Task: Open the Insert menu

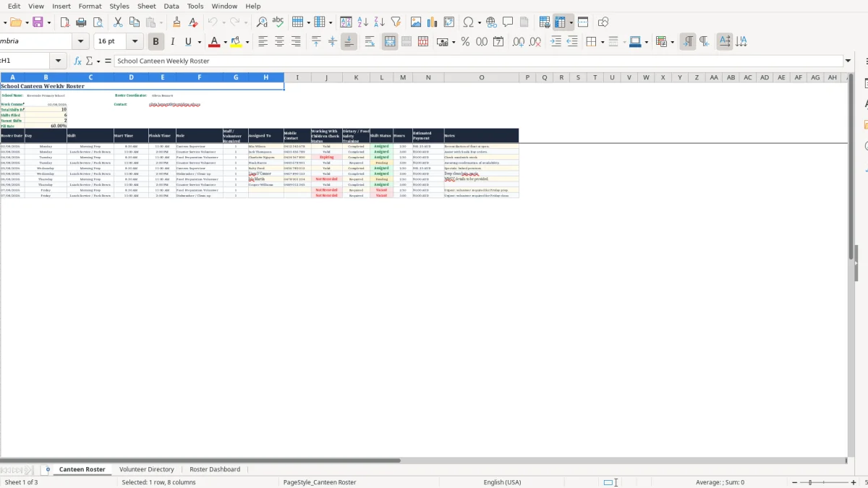Action: point(61,6)
